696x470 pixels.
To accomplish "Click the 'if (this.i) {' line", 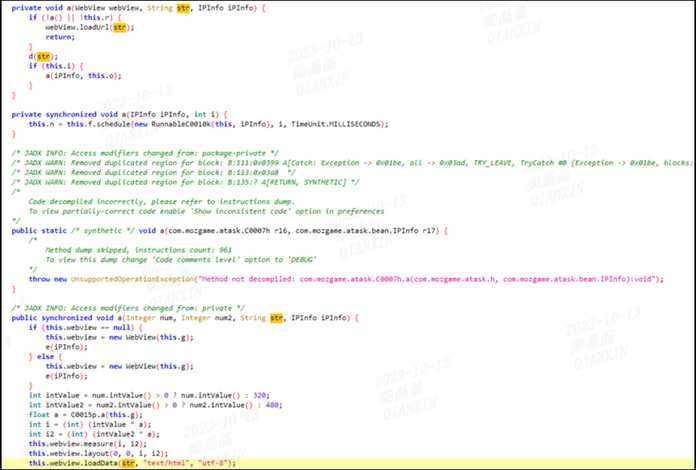I will [x=56, y=66].
